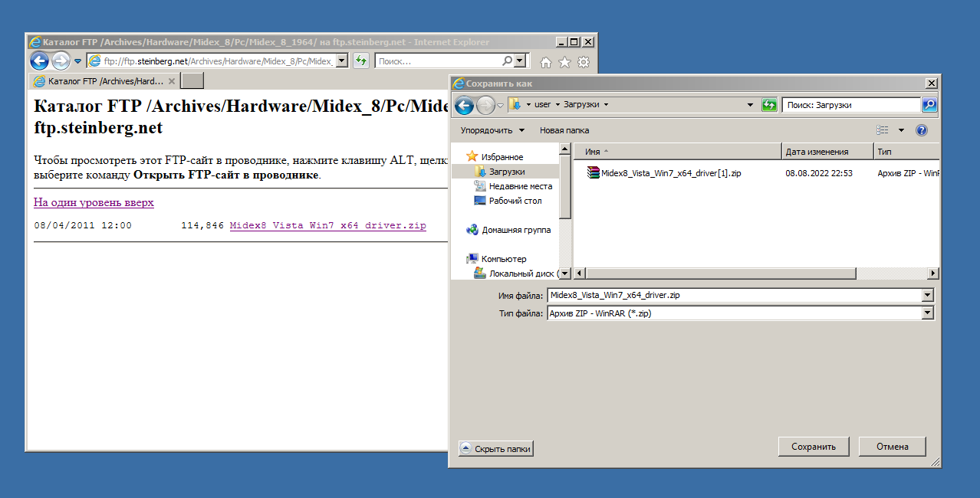The image size is (980, 498).
Task: Click Скрыть папки button
Action: click(496, 449)
